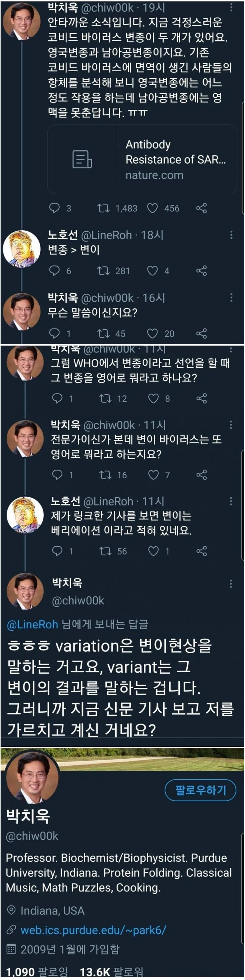Click the 팔로우하기 follow button
This screenshot has height=980, width=245.
point(200,790)
